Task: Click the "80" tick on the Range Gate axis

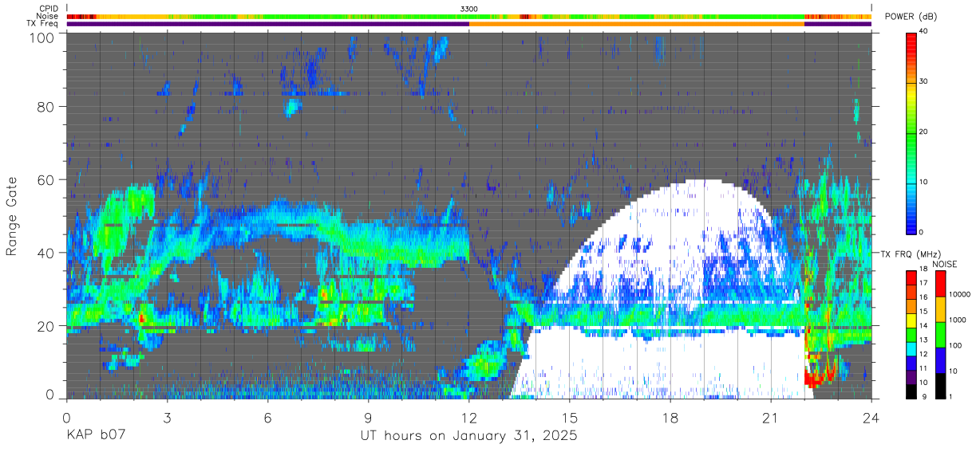Action: point(45,106)
